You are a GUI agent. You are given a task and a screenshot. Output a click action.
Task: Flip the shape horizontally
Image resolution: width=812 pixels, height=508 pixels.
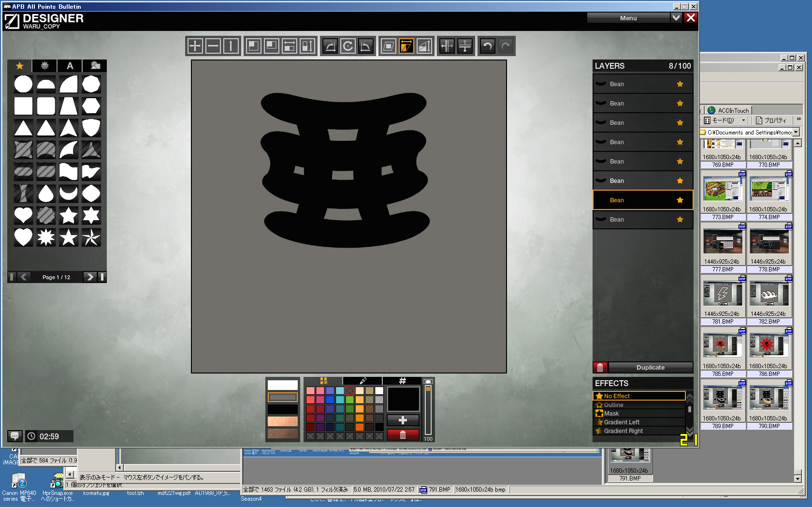pyautogui.click(x=447, y=46)
